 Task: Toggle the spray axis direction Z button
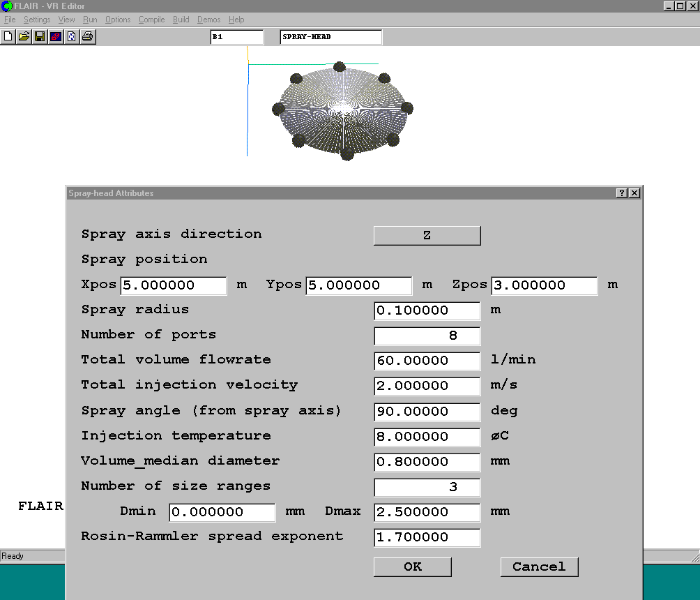[427, 236]
